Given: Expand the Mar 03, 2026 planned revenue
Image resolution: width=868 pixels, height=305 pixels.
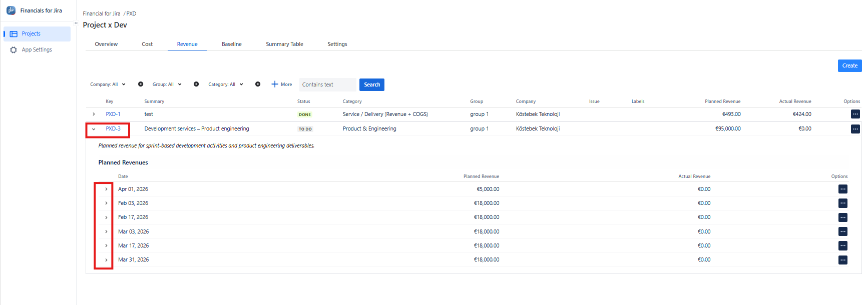Looking at the screenshot, I should coord(106,231).
